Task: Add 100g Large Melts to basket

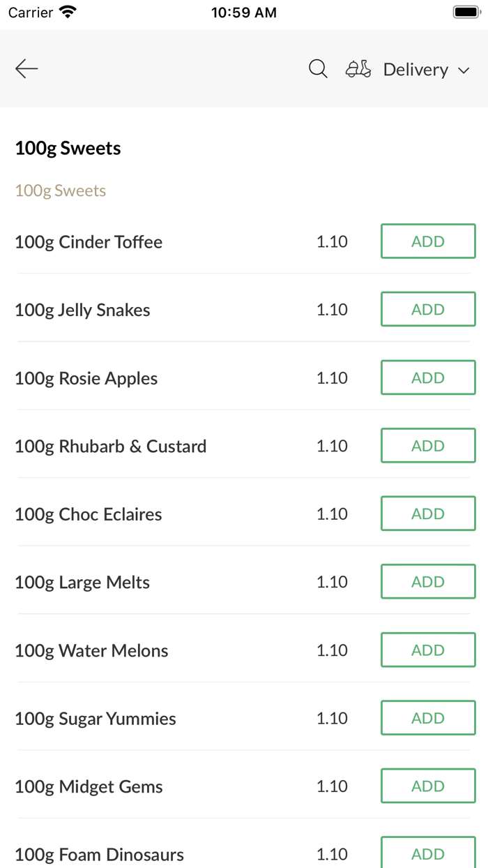Action: (428, 582)
